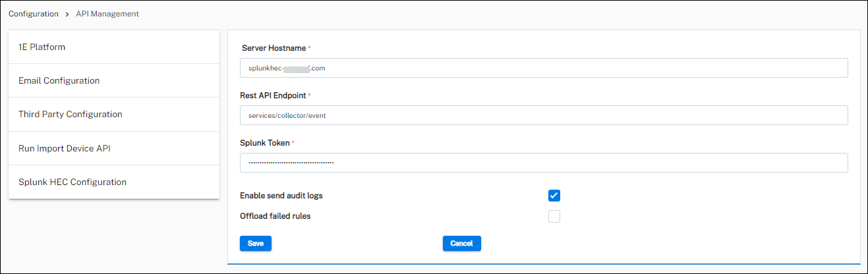Viewport: 868px width, 274px height.
Task: Click the Configuration breadcrumb link
Action: (33, 14)
